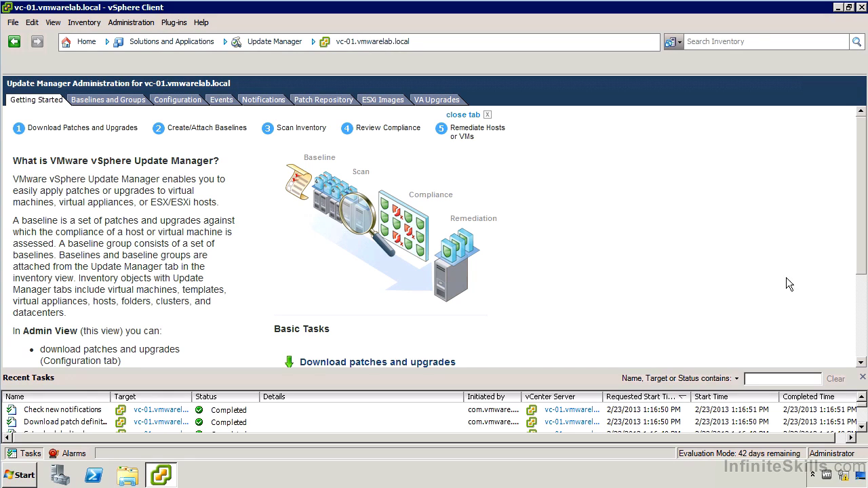
Task: Switch to the Patch Repository tab
Action: (323, 100)
